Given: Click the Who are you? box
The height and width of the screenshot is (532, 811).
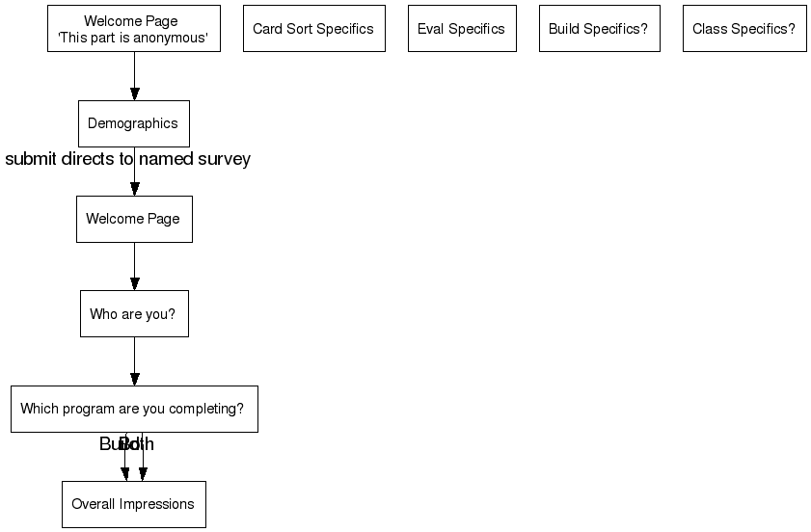Looking at the screenshot, I should 133,313.
